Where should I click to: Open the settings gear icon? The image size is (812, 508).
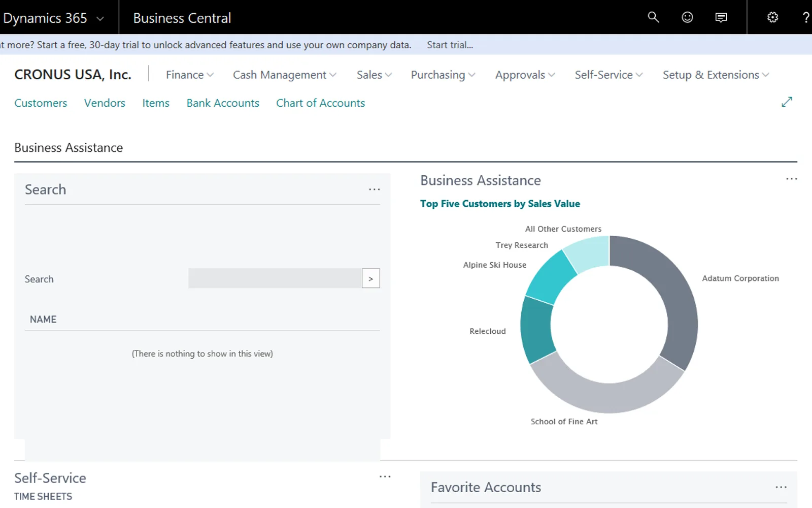click(772, 17)
